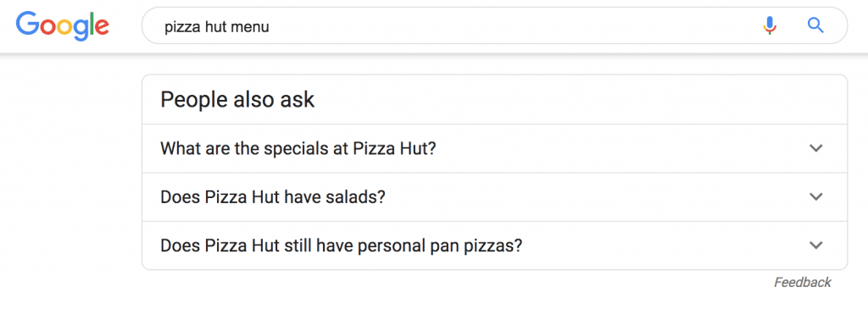Viewport: 868px width, 309px height.
Task: Expand chevron for personal pan pizzas question
Action: coord(815,246)
